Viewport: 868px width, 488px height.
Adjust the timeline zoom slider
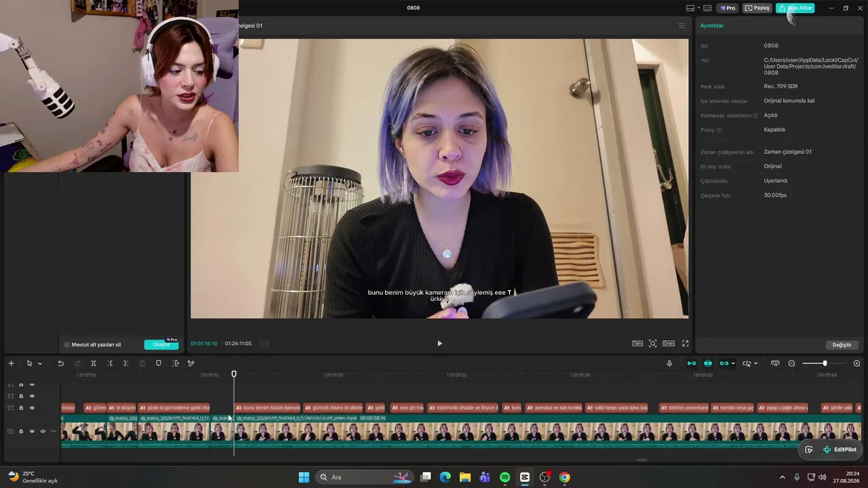pyautogui.click(x=824, y=363)
